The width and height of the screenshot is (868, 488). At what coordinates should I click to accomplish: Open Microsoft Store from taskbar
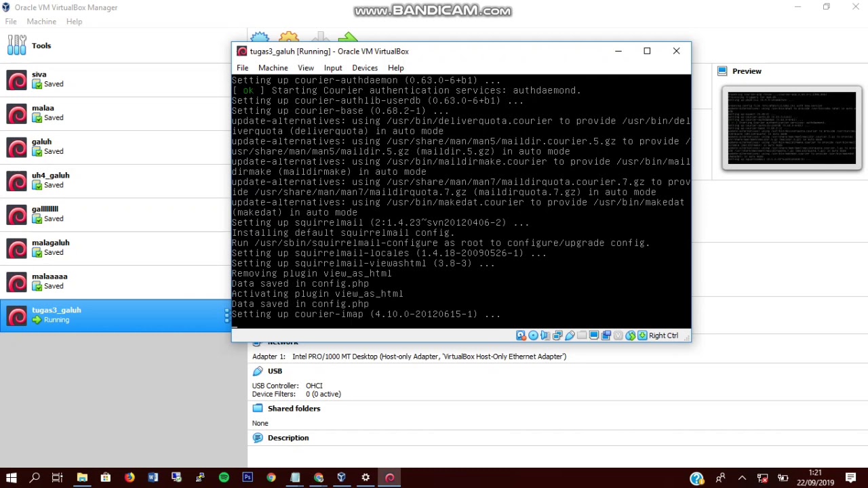click(x=106, y=478)
